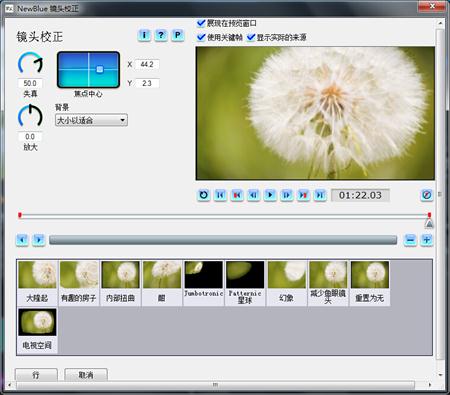The height and width of the screenshot is (395, 450).
Task: Click the 取消 cancel button
Action: 86,375
